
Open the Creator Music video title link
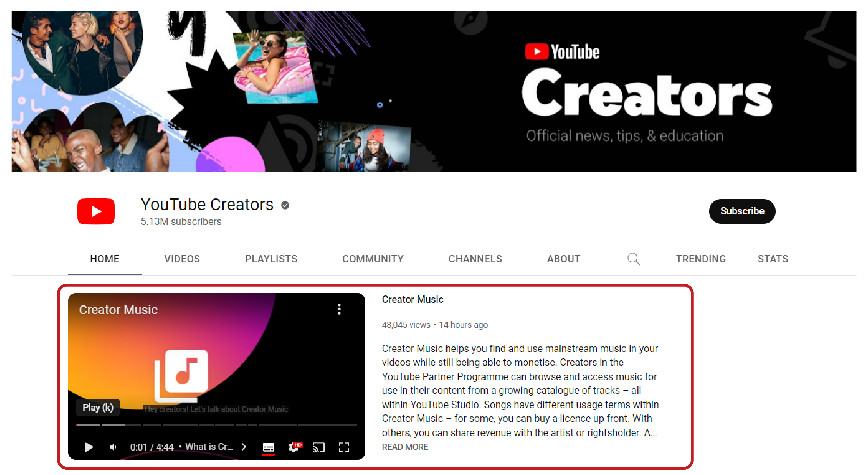click(x=412, y=299)
